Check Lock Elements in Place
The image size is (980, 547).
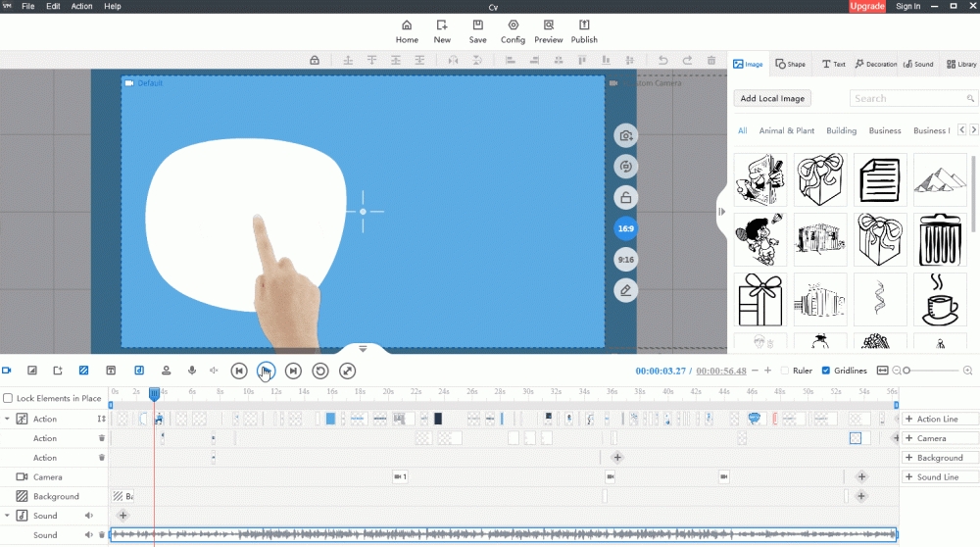8,398
